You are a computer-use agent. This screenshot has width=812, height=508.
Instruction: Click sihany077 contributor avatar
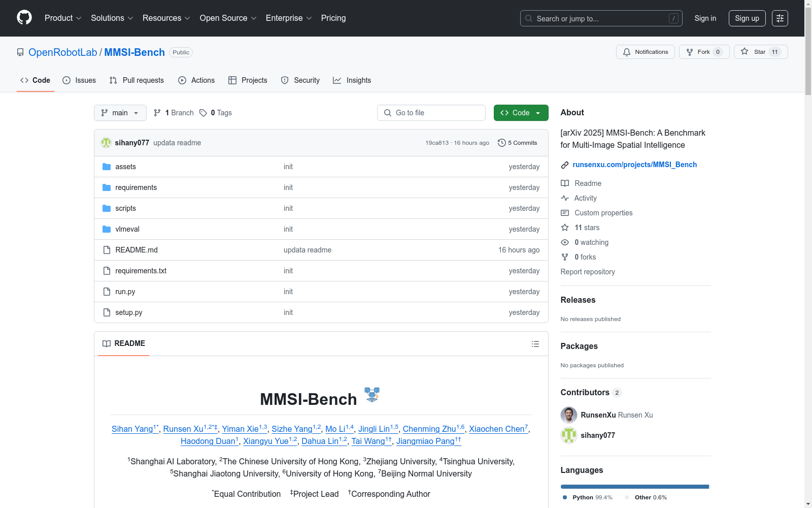coord(569,435)
